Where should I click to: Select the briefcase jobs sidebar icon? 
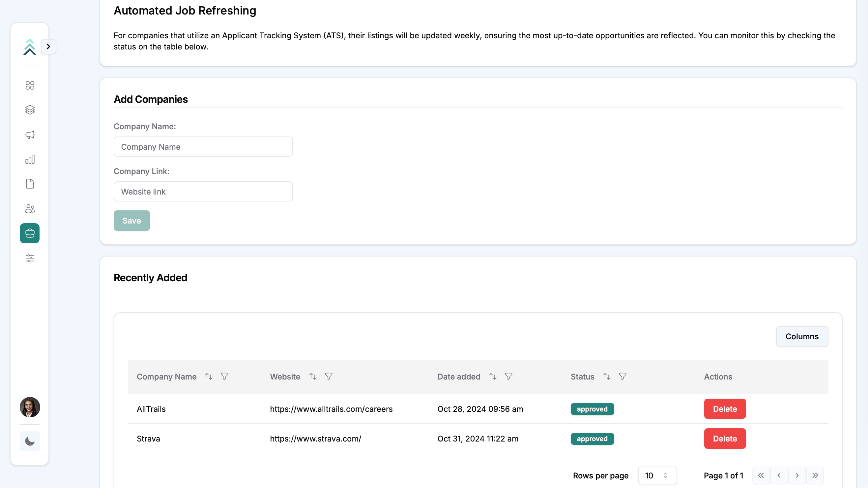coord(30,233)
